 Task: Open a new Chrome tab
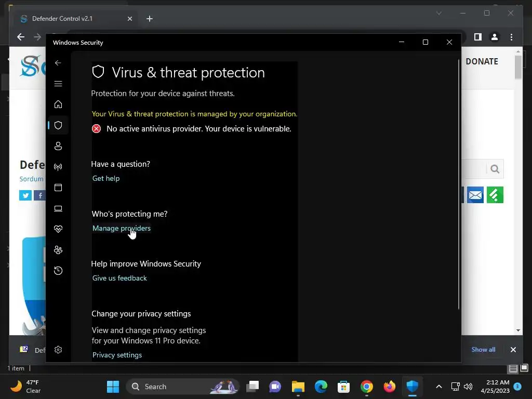(x=150, y=19)
